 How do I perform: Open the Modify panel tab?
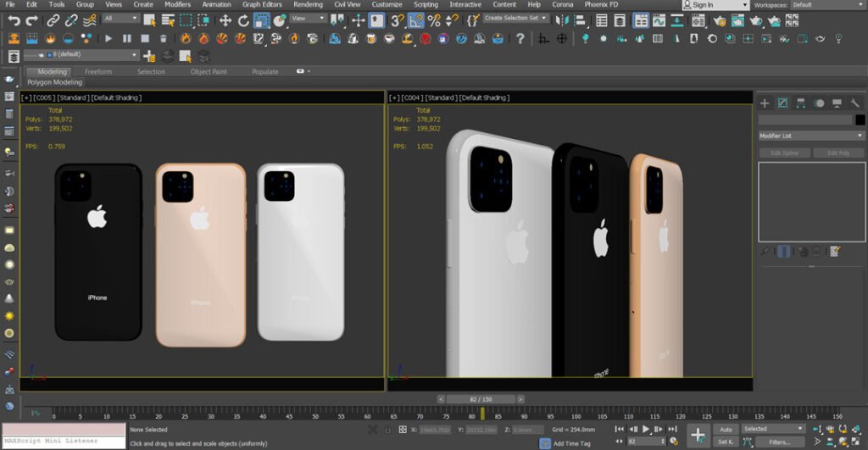click(782, 103)
